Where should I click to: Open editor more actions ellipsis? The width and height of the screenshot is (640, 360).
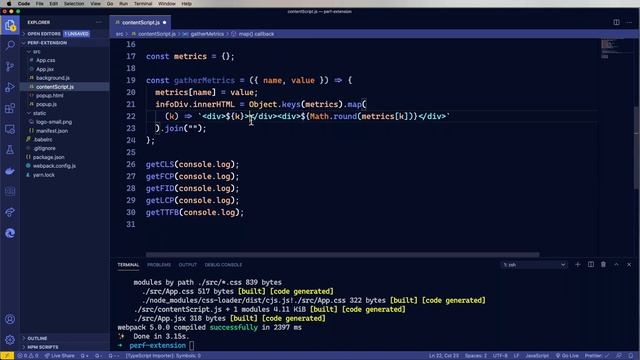click(x=629, y=22)
